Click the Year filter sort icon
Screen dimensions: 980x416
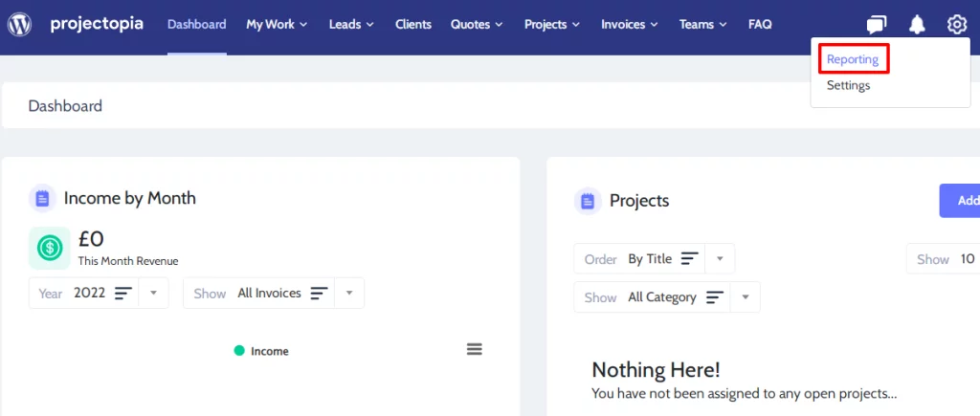(123, 293)
